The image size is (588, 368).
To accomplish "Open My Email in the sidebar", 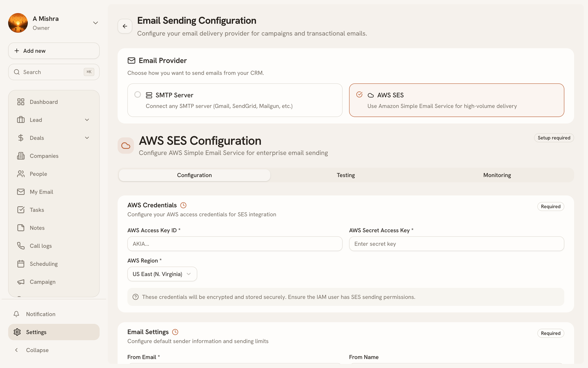I will point(54,192).
